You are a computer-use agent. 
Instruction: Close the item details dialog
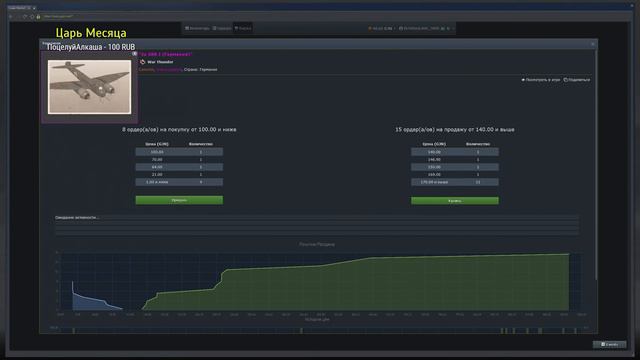pyautogui.click(x=593, y=44)
